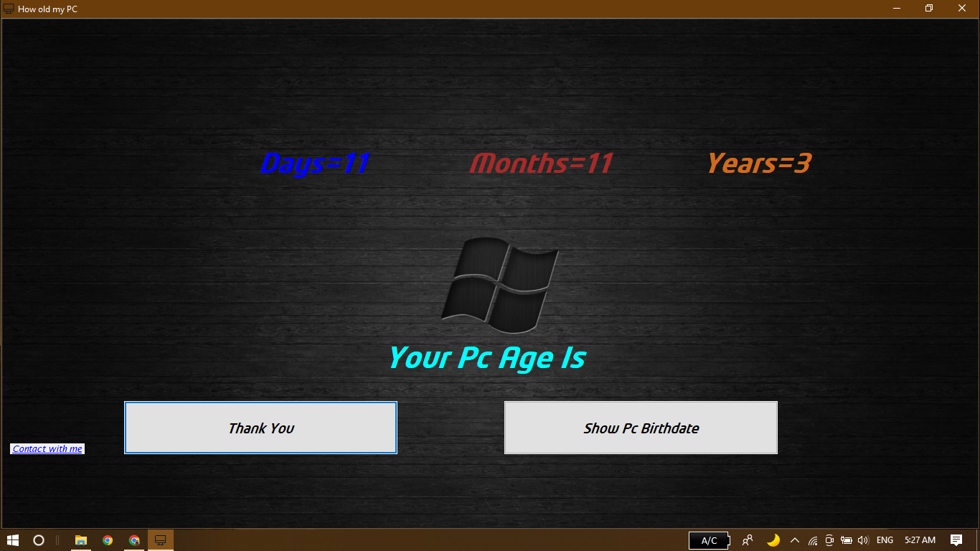Open the People icon in the system tray

coord(748,540)
